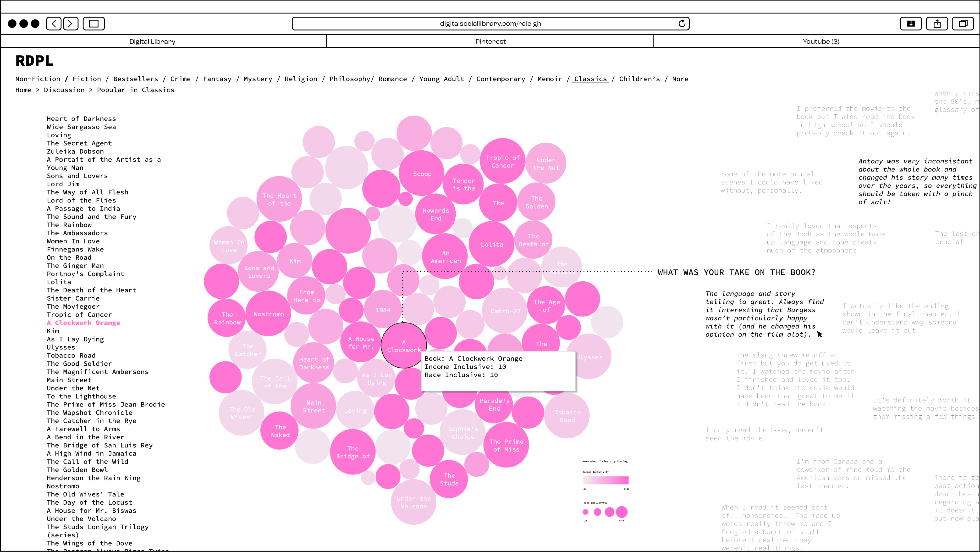
Task: Click the Discussion breadcrumb link
Action: coord(64,90)
